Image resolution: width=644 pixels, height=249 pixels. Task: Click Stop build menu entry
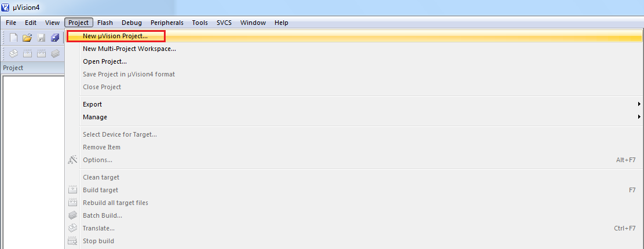coord(354,241)
